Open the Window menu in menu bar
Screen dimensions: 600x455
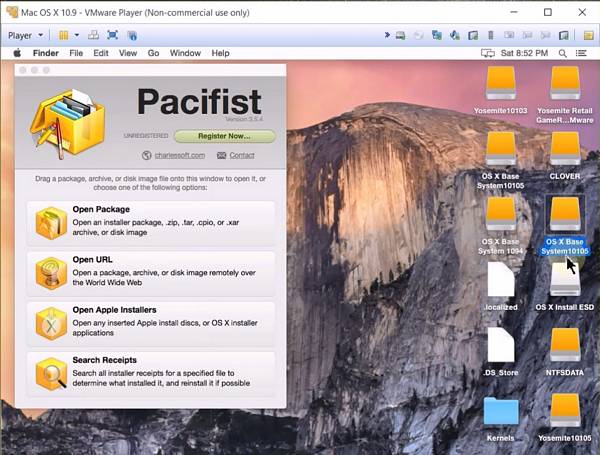click(185, 53)
